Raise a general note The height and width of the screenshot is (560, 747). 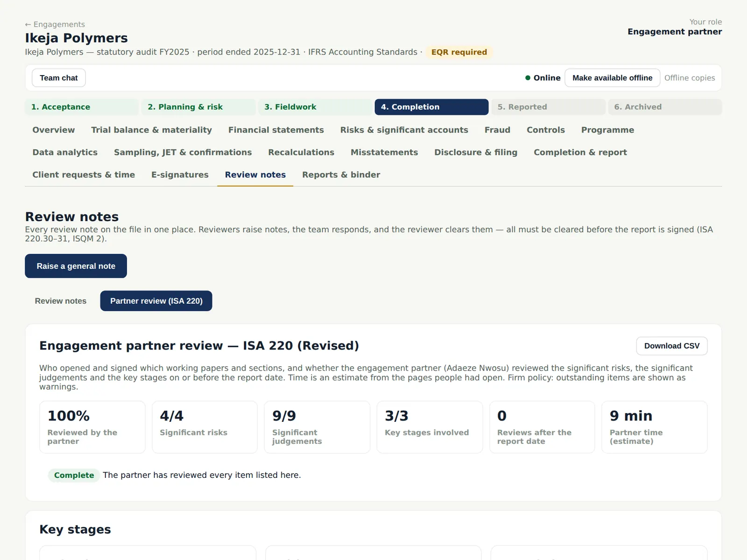(76, 266)
